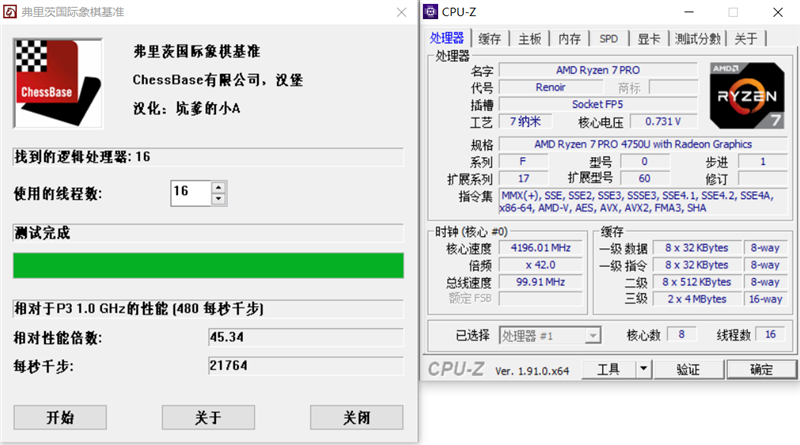Image resolution: width=800 pixels, height=445 pixels.
Task: Click the green benchmark progress bar
Action: 208,265
